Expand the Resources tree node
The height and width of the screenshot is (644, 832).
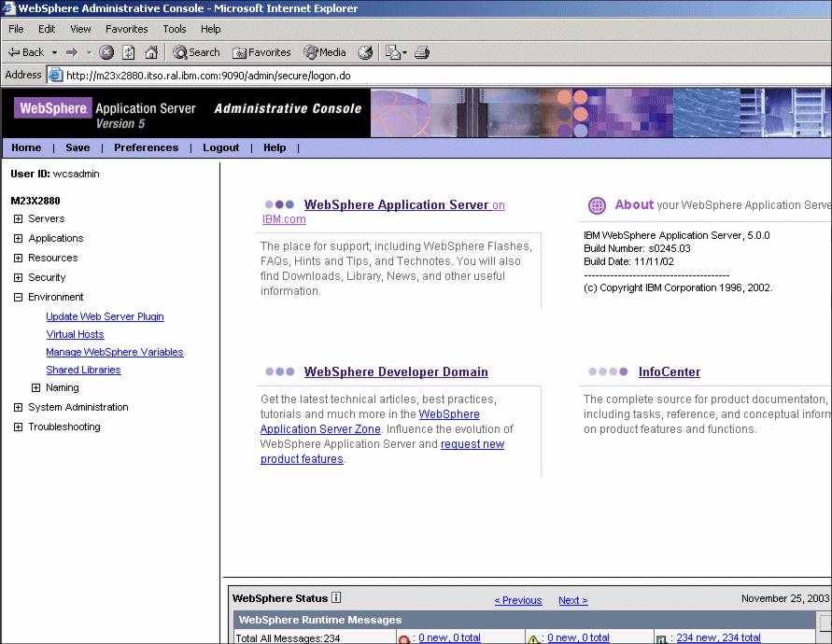pyautogui.click(x=18, y=258)
